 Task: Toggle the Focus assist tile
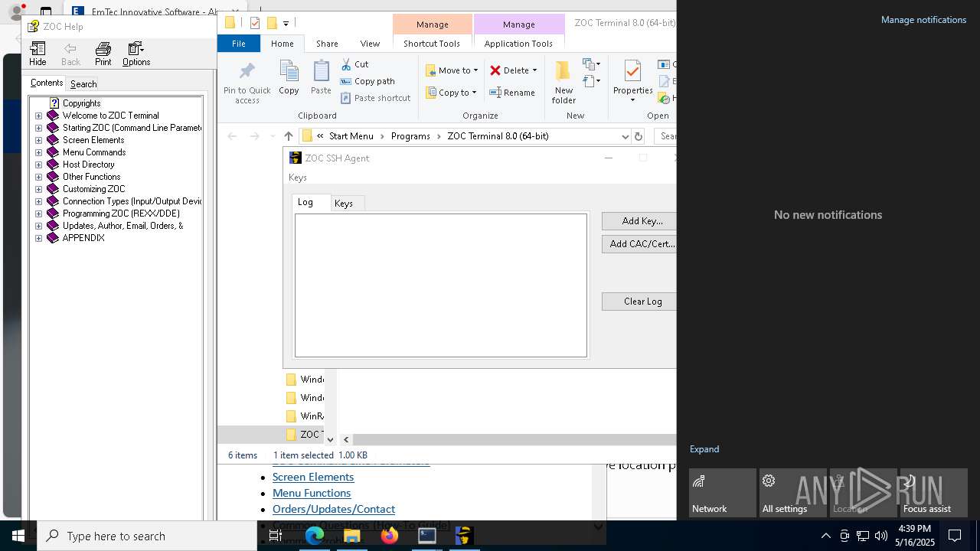pyautogui.click(x=934, y=493)
